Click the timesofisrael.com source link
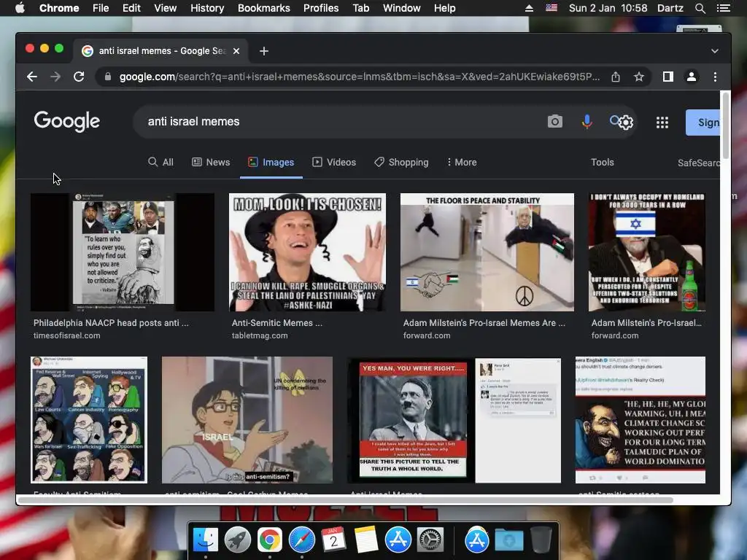 (66, 335)
